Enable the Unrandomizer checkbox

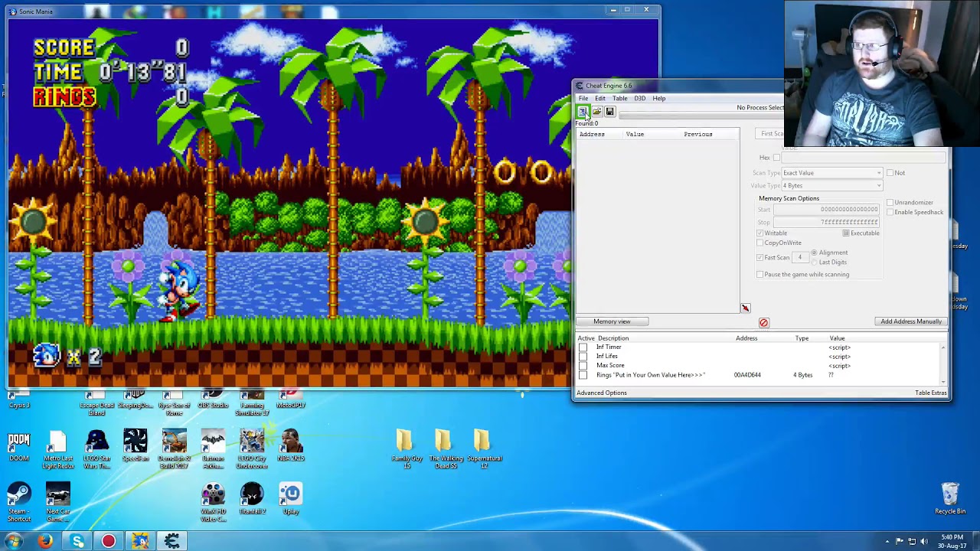(890, 203)
